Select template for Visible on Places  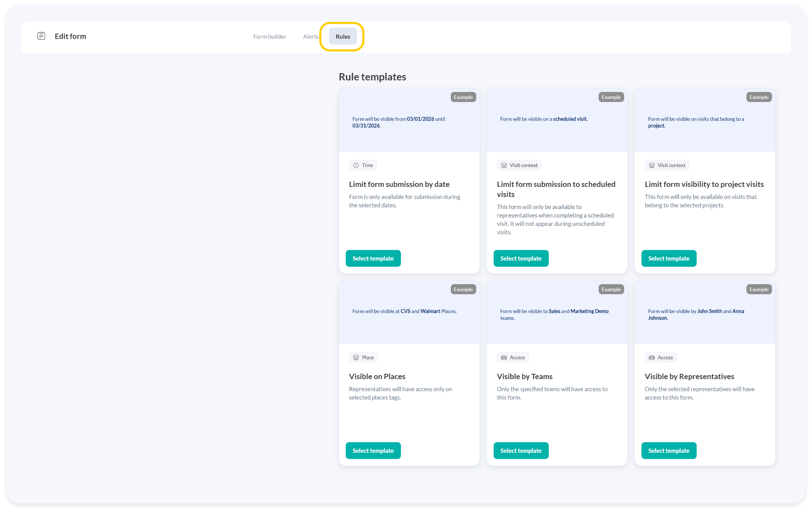(373, 451)
